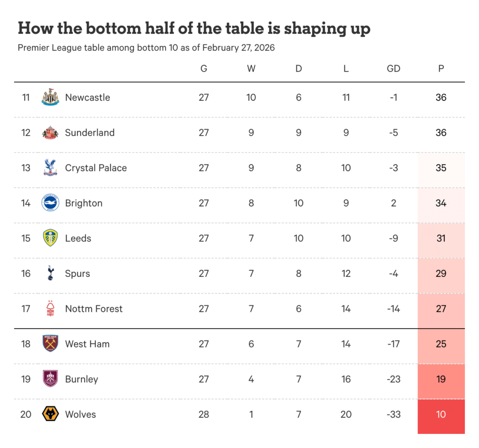This screenshot has height=448, width=479.
Task: Click the W wins column header
Action: click(x=251, y=69)
